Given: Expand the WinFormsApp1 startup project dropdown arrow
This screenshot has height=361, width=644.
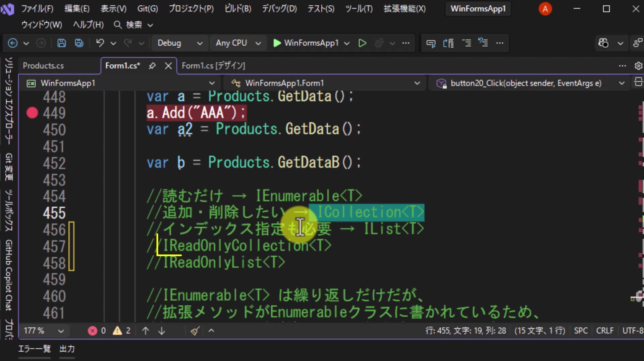Looking at the screenshot, I should pyautogui.click(x=347, y=43).
